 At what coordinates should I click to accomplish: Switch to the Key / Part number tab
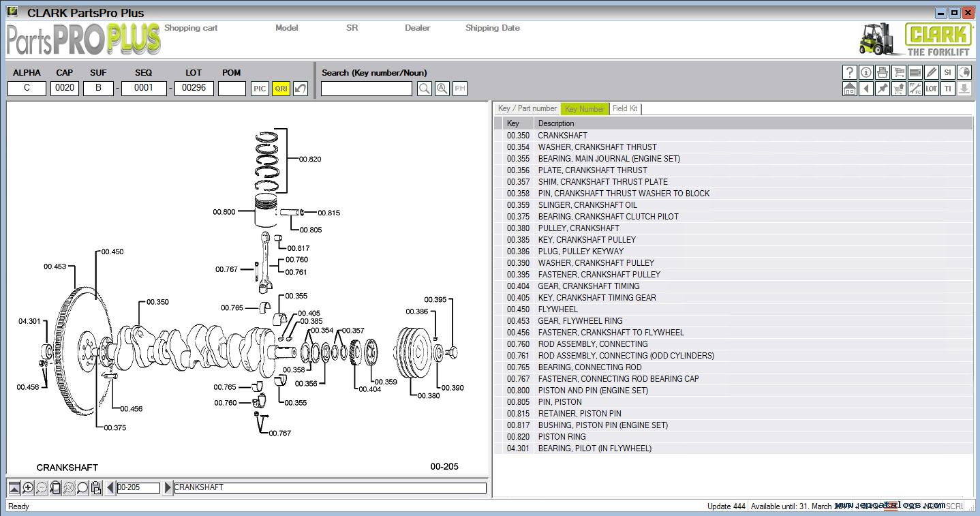click(527, 108)
